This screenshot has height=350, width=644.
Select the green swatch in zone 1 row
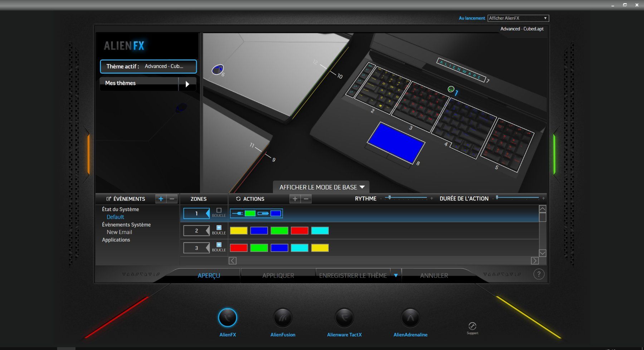click(250, 214)
